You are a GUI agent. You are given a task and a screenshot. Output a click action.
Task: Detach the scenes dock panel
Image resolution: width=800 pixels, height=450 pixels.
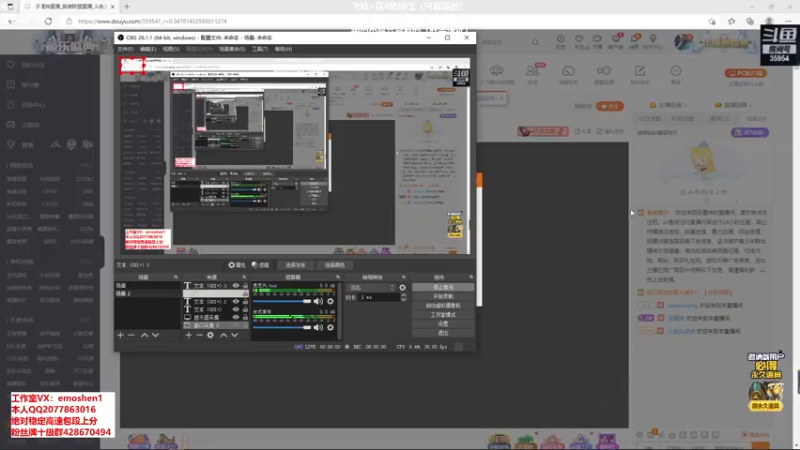coord(176,277)
